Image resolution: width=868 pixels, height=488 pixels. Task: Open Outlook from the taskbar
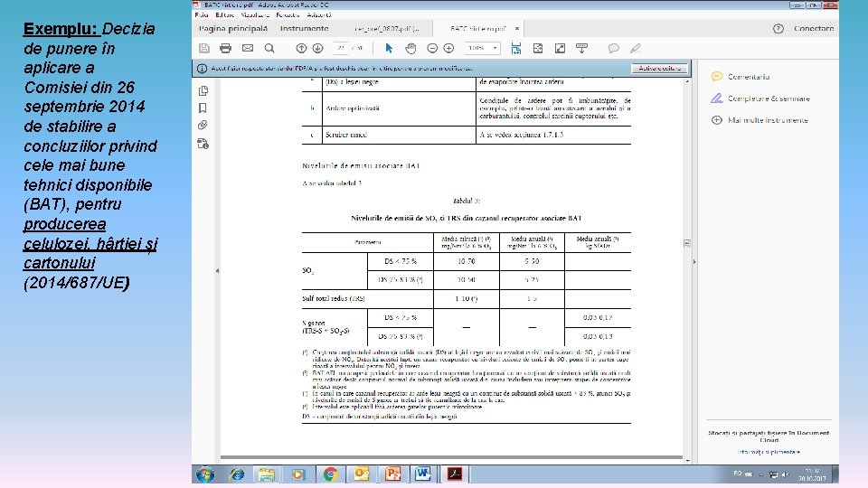click(x=362, y=474)
